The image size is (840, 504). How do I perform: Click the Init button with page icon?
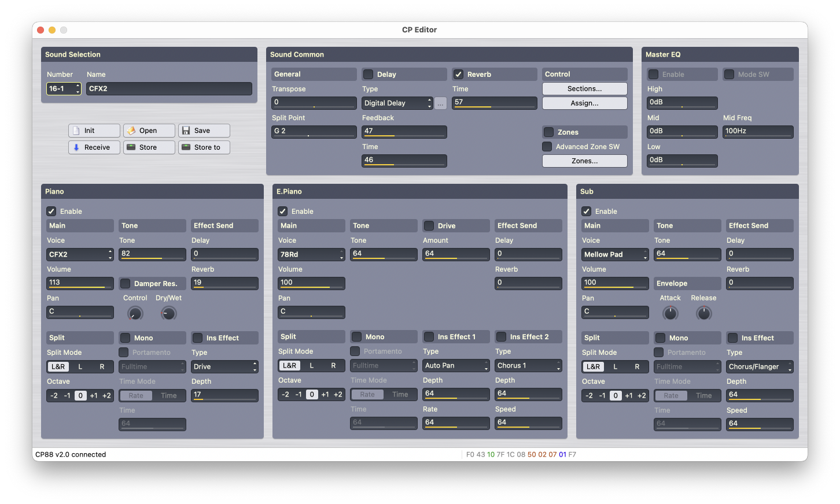[94, 131]
